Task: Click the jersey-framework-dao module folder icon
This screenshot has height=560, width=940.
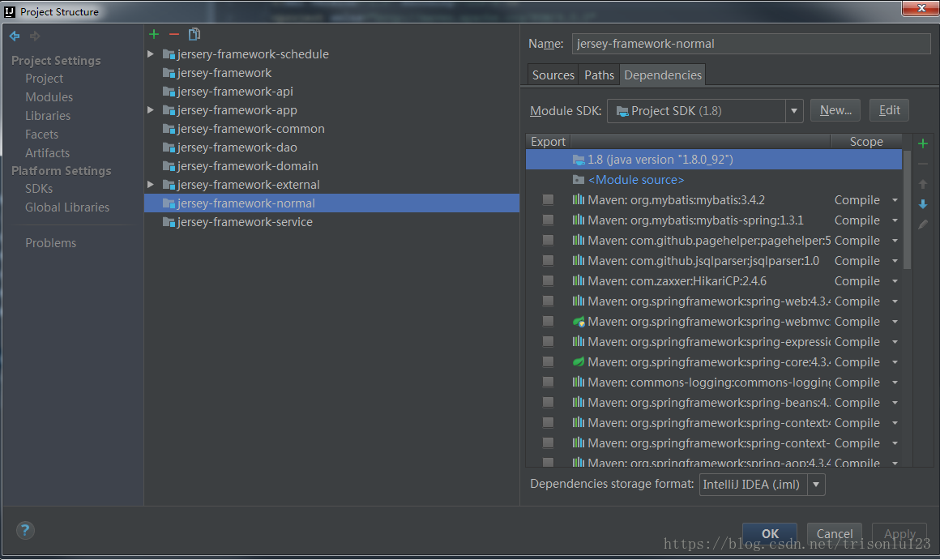Action: point(169,147)
